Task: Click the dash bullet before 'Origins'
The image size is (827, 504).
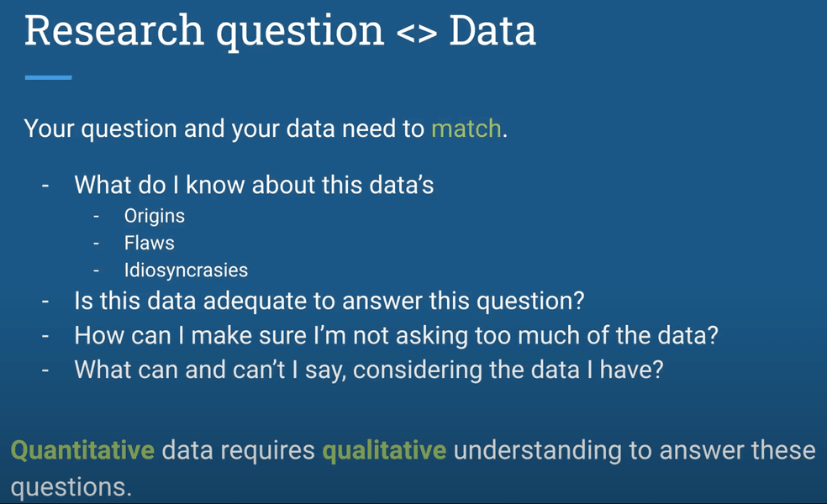Action: [x=96, y=216]
